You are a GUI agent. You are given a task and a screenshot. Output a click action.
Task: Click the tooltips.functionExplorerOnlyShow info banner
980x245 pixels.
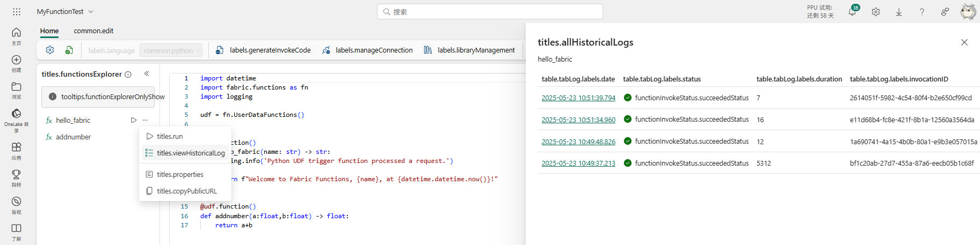(x=98, y=96)
